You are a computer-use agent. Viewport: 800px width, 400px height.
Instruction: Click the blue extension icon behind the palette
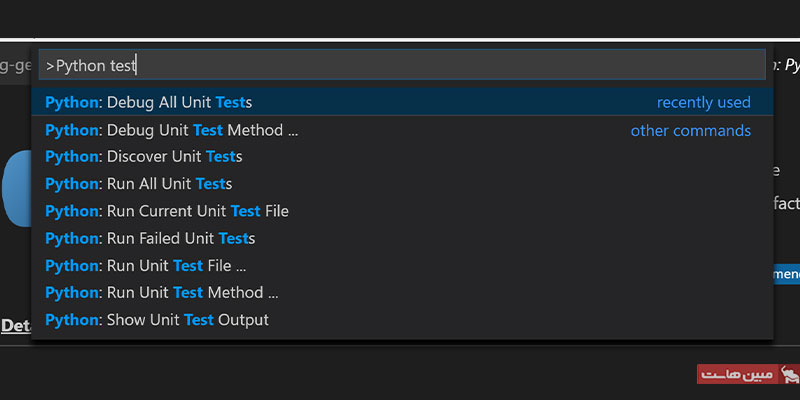pos(14,190)
